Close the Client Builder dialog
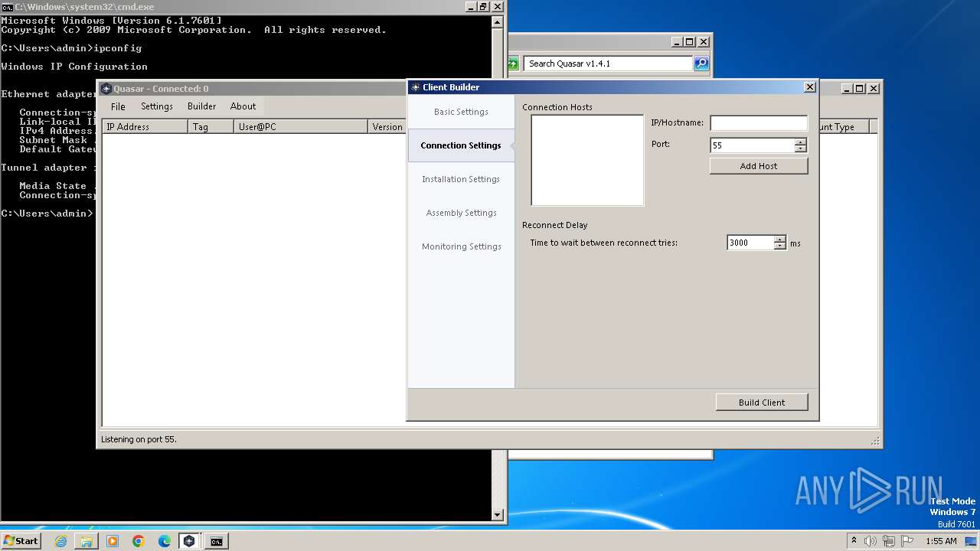The width and height of the screenshot is (980, 551). coord(809,87)
